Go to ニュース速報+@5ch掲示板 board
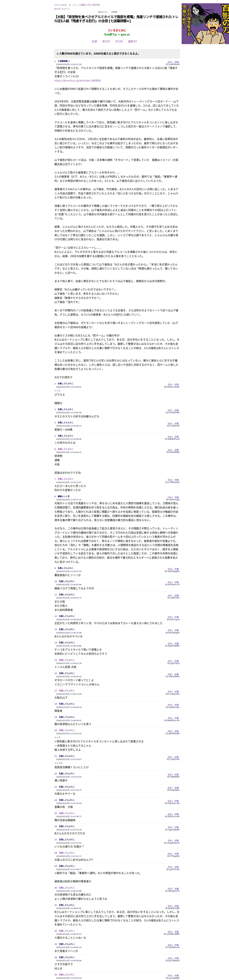The height and width of the screenshot is (980, 229). click(x=86, y=5)
